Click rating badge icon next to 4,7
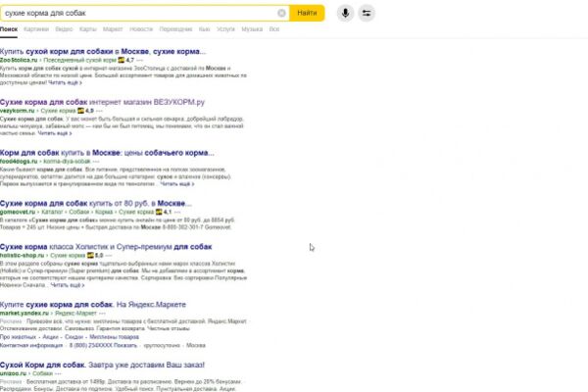Viewport: 588px width, 392px height. point(122,60)
